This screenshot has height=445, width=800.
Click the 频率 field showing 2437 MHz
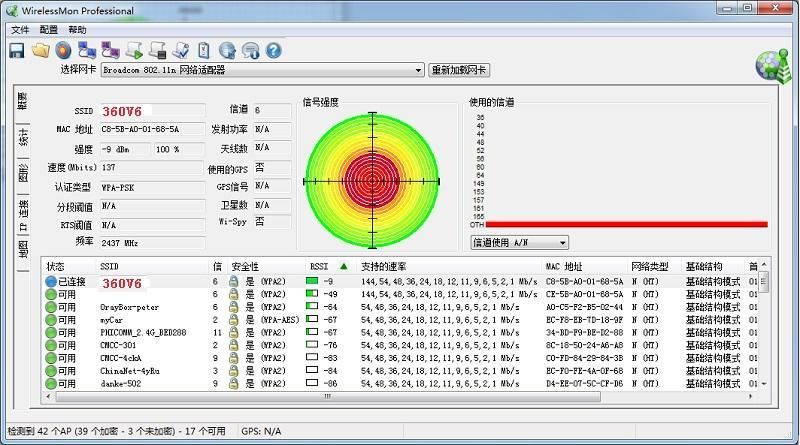coord(152,243)
